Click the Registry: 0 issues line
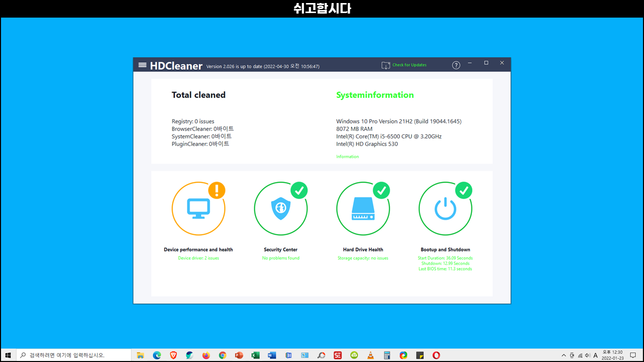Image resolution: width=644 pixels, height=362 pixels. 193,121
